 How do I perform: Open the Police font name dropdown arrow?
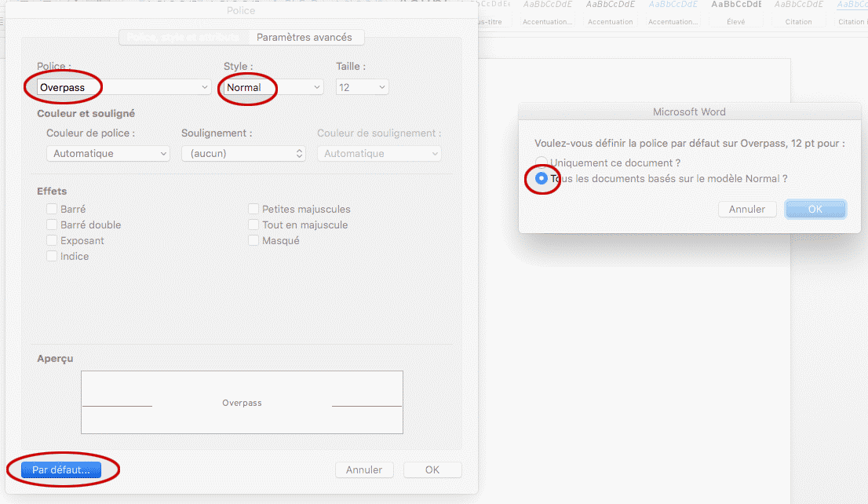(204, 87)
